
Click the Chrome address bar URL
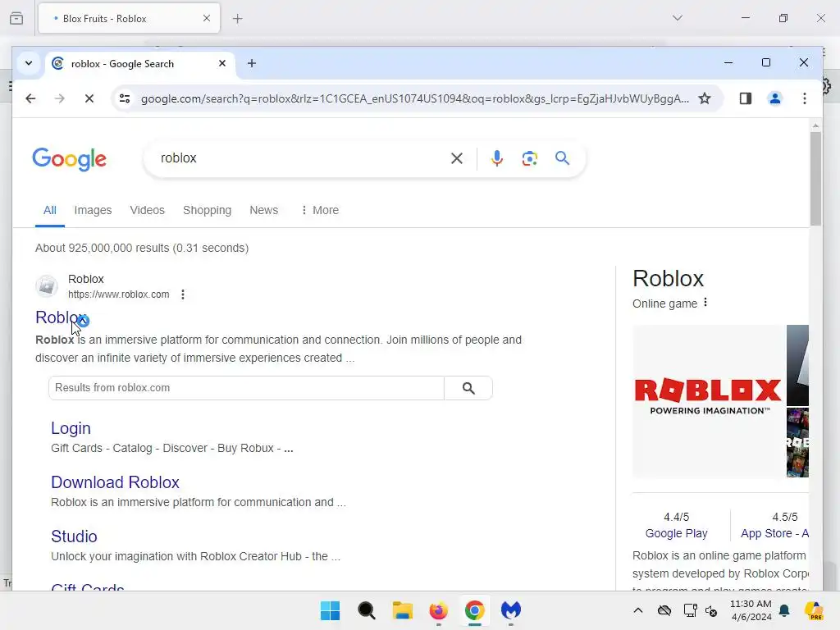click(x=414, y=98)
